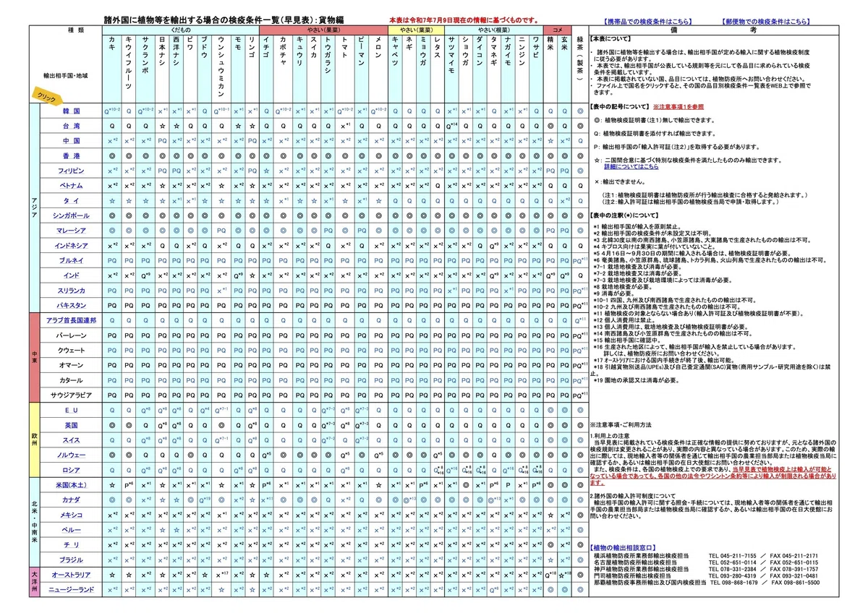The width and height of the screenshot is (868, 613).
Task: Open the インドネシア country link
Action: point(71,245)
